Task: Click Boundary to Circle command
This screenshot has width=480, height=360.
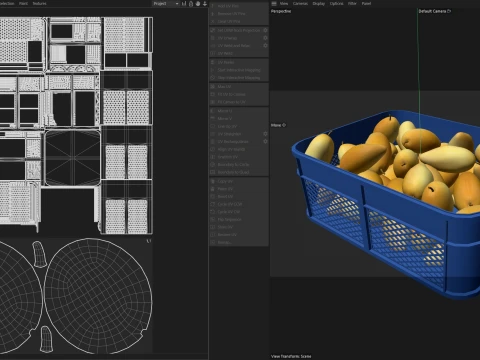Action: [239, 165]
